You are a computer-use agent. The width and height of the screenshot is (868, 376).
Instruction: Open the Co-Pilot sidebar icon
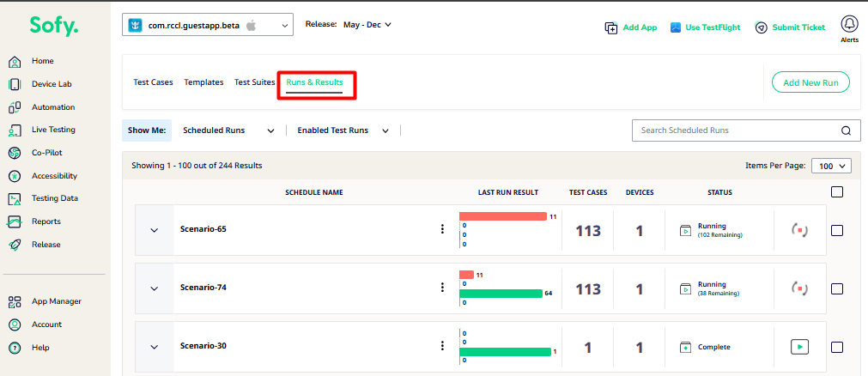click(15, 153)
